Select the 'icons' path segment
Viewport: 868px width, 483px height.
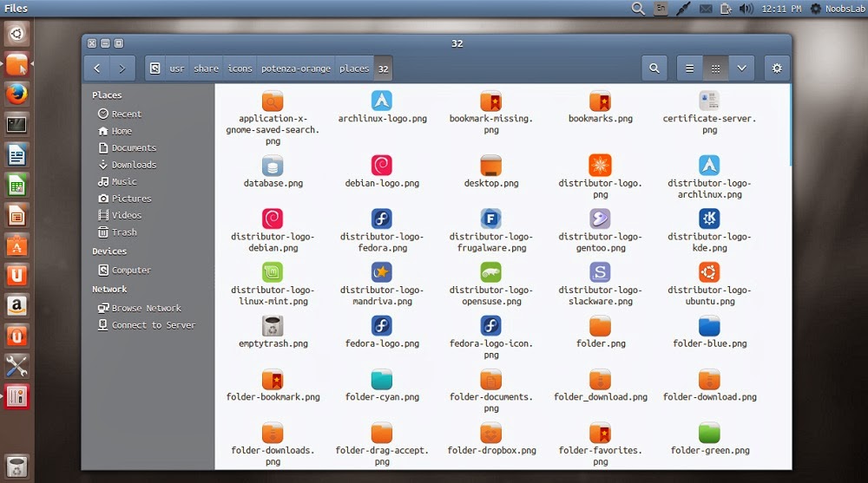[240, 69]
